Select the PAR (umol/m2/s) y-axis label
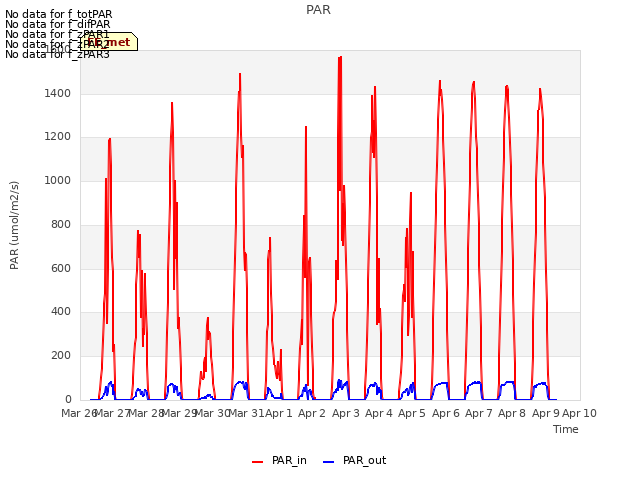Image resolution: width=640 pixels, height=480 pixels. pyautogui.click(x=14, y=225)
